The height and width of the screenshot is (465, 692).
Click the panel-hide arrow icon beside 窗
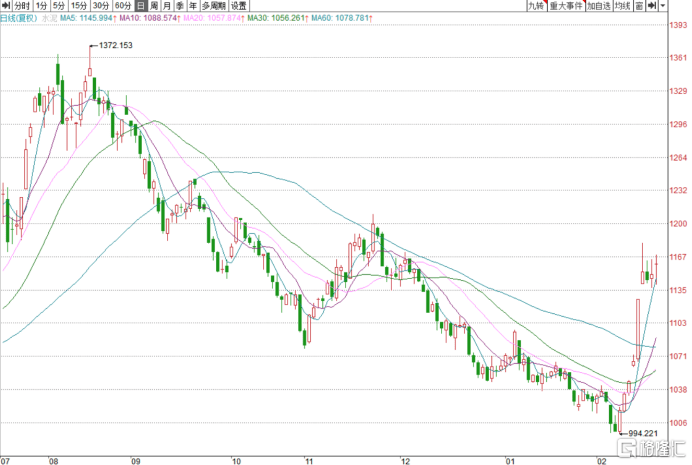click(x=651, y=6)
